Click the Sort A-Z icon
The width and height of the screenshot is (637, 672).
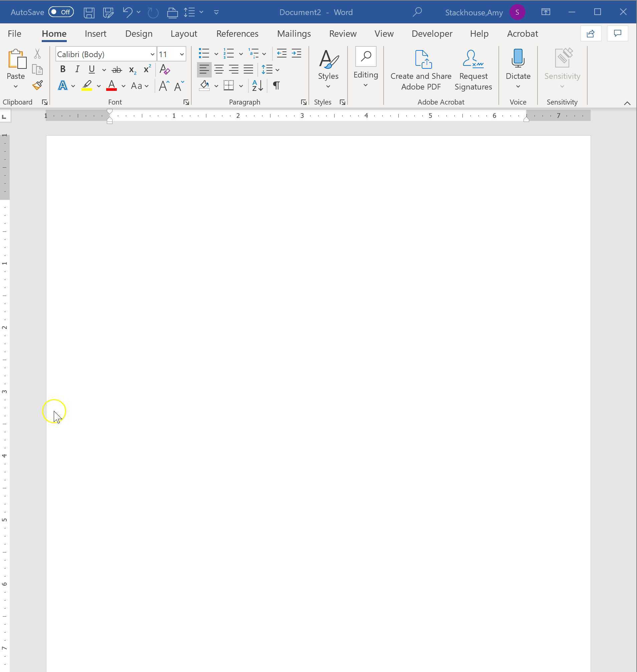[257, 86]
